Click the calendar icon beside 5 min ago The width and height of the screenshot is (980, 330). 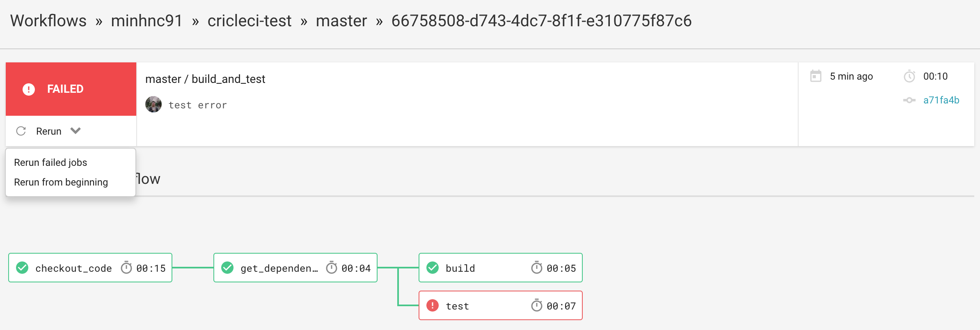click(x=816, y=76)
